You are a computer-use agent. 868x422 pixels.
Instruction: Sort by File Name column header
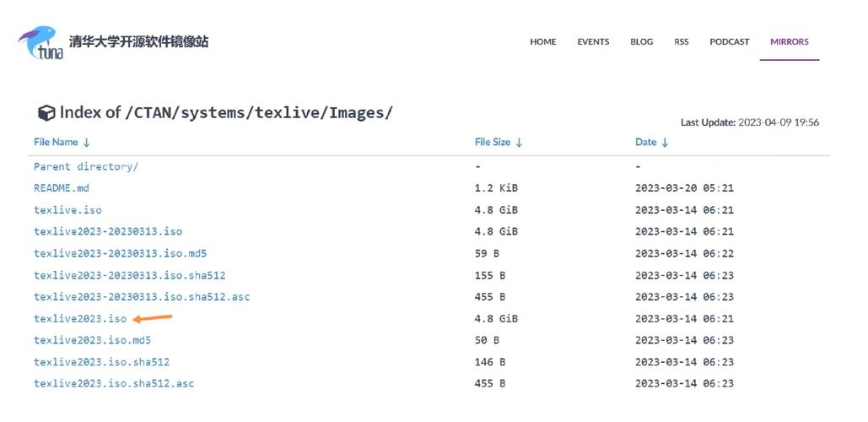coord(62,142)
